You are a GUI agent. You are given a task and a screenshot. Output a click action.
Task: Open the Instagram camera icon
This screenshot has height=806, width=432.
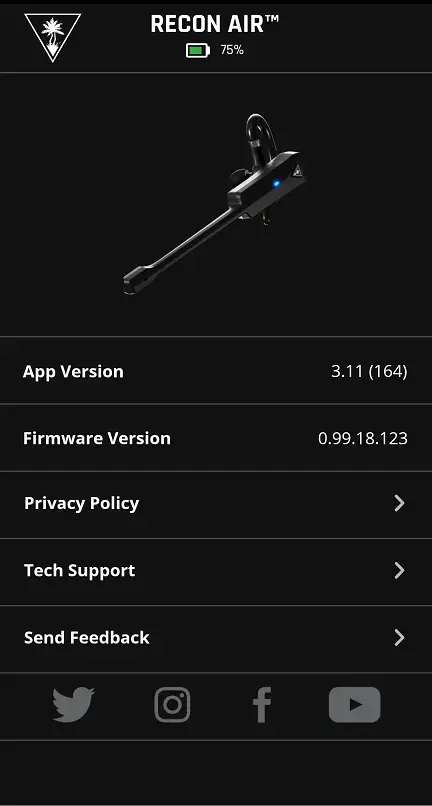(x=172, y=705)
